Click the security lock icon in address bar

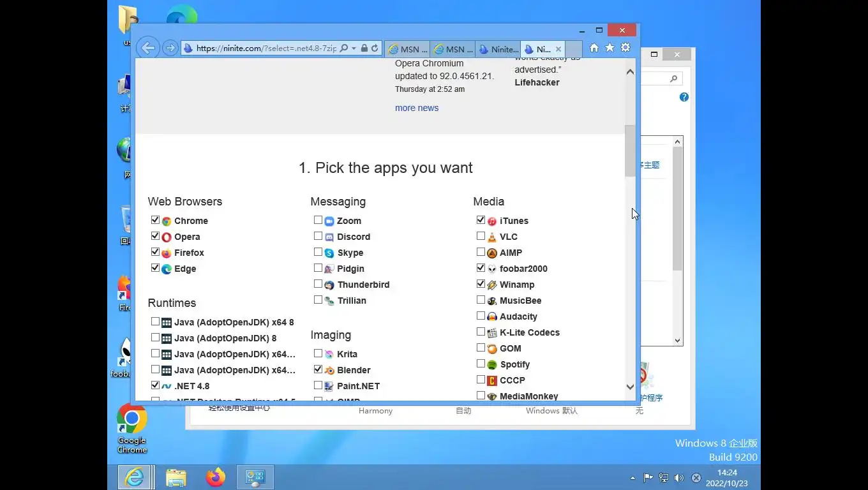pyautogui.click(x=364, y=48)
